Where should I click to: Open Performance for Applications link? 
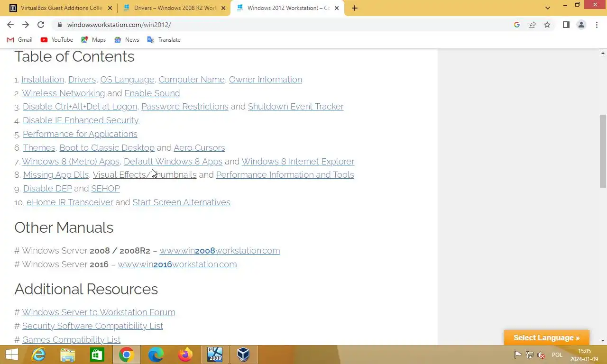(x=80, y=134)
